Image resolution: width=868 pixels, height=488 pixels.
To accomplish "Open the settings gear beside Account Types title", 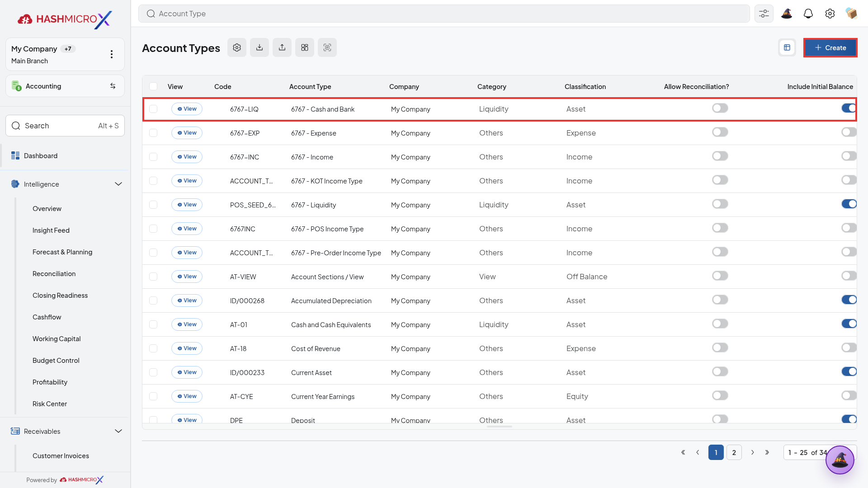I will pos(237,47).
